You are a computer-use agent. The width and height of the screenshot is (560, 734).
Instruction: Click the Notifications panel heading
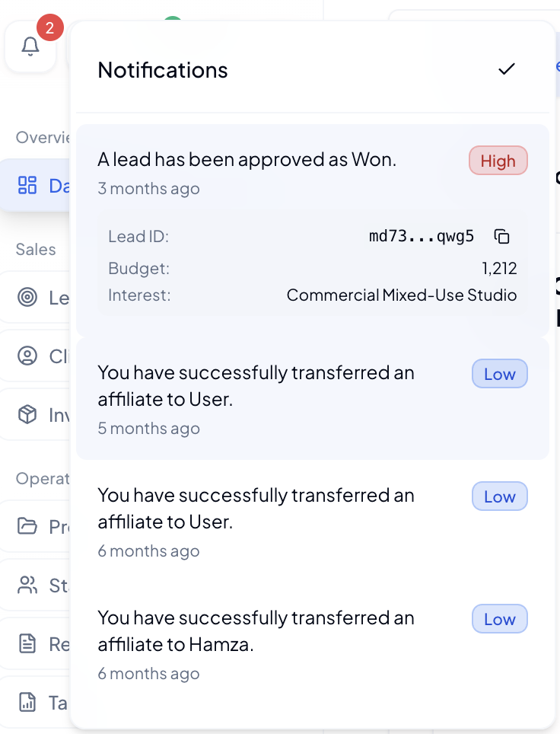(x=163, y=70)
